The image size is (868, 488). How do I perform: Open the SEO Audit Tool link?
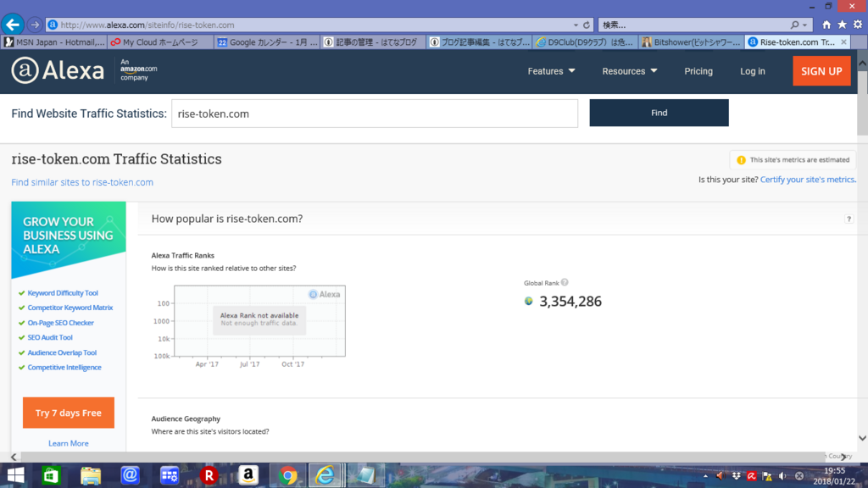click(50, 337)
